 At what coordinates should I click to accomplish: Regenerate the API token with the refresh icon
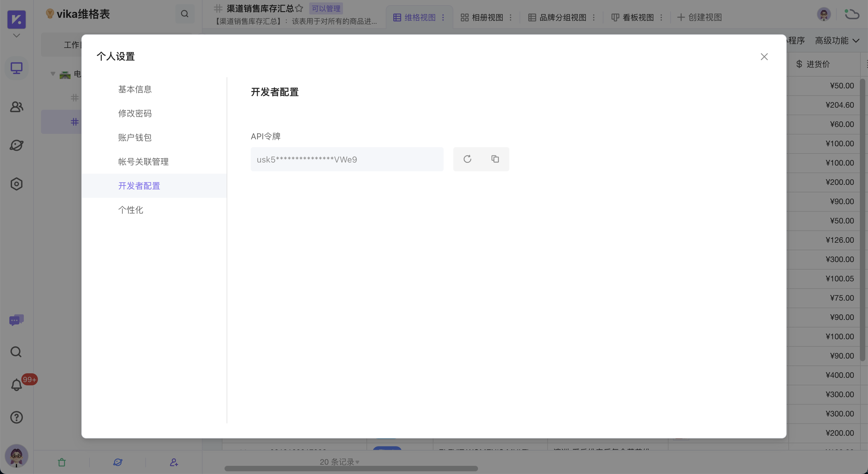(x=467, y=159)
